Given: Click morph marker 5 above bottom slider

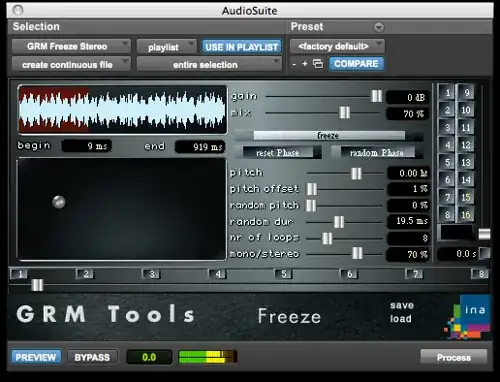Looking at the screenshot, I should pos(283,274).
